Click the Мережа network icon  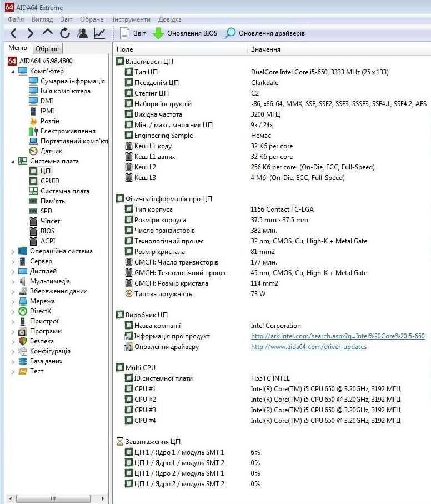pyautogui.click(x=23, y=301)
